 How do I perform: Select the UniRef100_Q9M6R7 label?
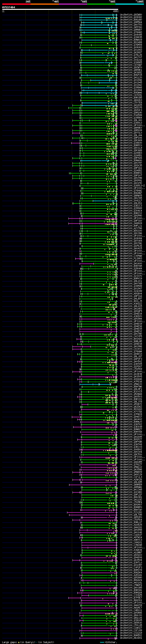[131, 30]
